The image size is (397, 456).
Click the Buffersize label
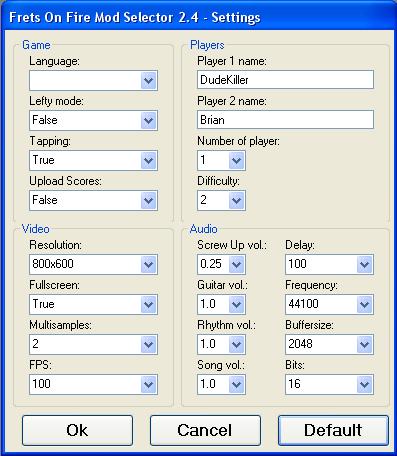(309, 325)
